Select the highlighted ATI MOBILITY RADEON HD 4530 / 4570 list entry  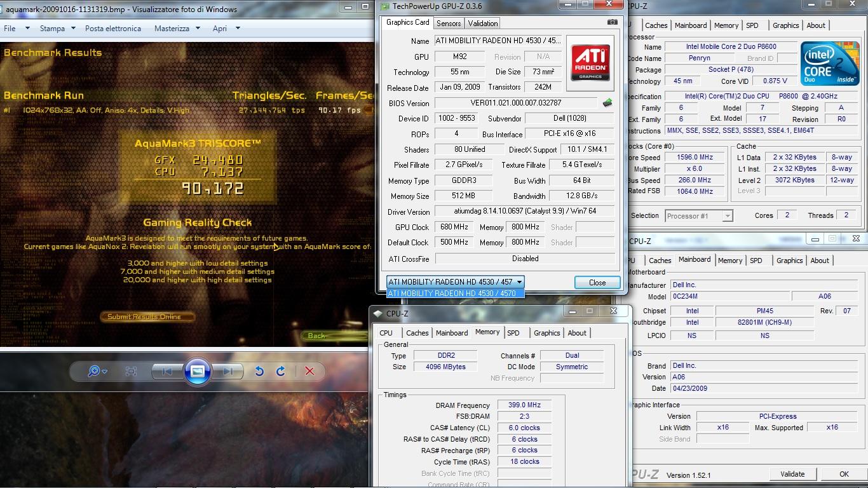[456, 294]
